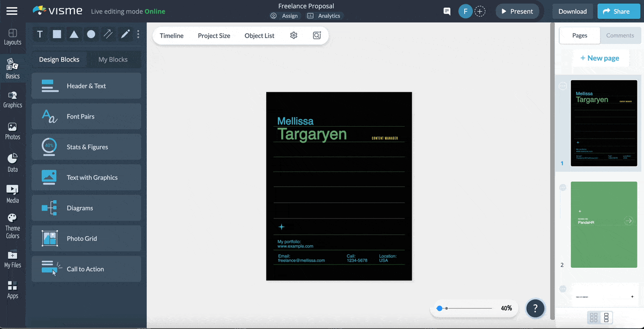Select the Text tool icon
This screenshot has height=329, width=644.
pyautogui.click(x=40, y=34)
